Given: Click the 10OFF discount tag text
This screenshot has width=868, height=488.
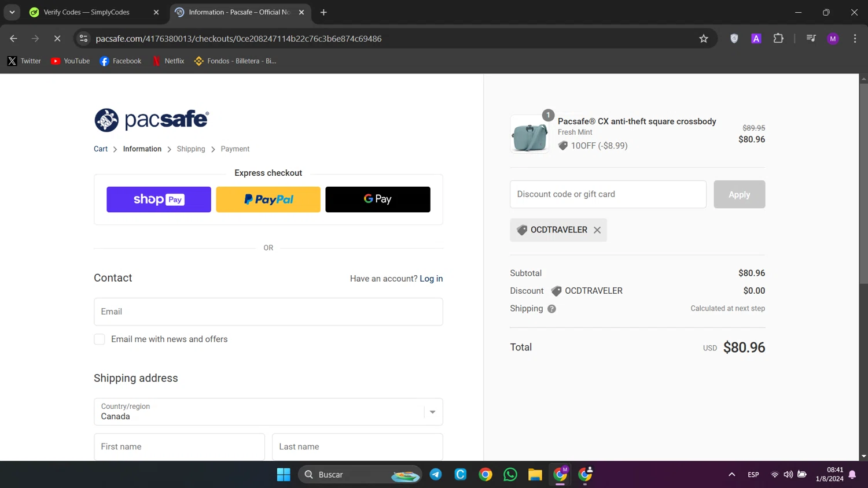Looking at the screenshot, I should coord(599,146).
